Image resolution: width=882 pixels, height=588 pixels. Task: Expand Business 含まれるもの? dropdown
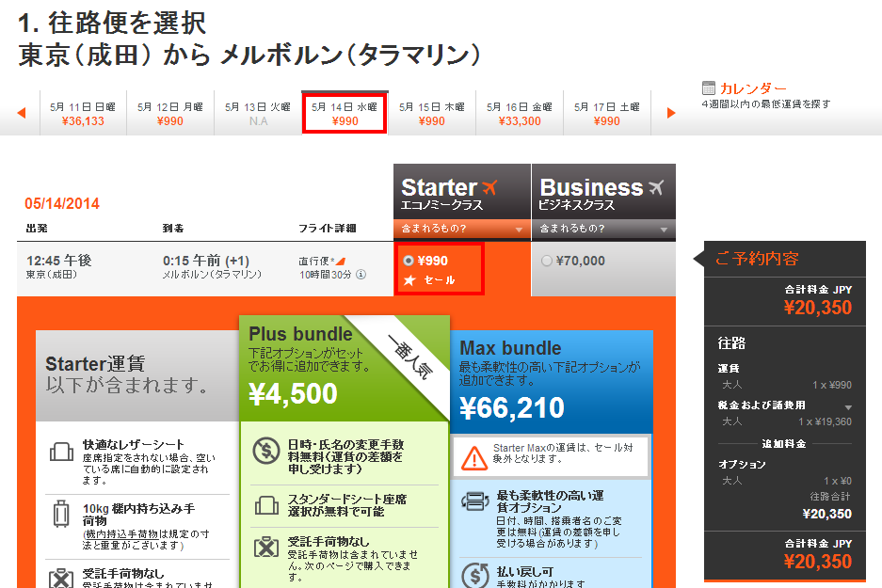coord(603,229)
